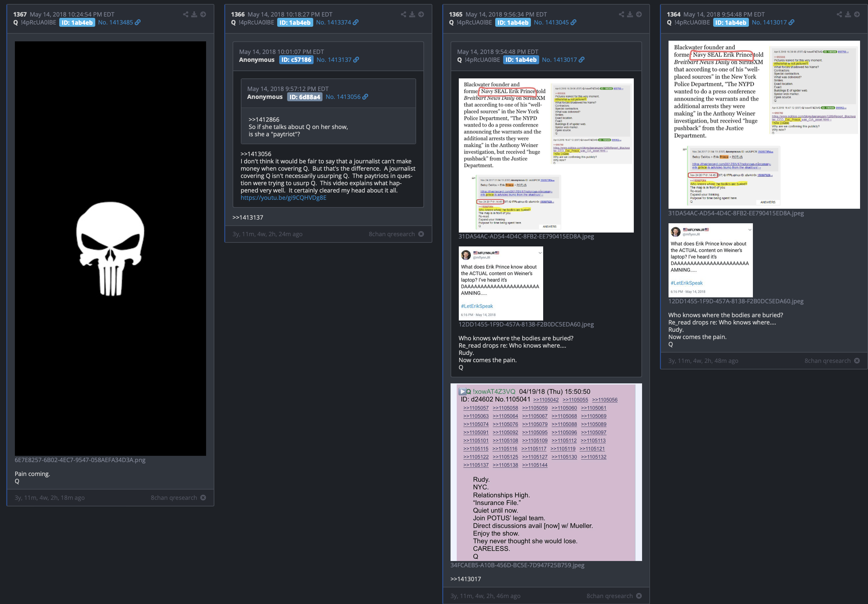
Task: Open No. 1413017 link in the post quoted inside post 1365
Action: 563,60
